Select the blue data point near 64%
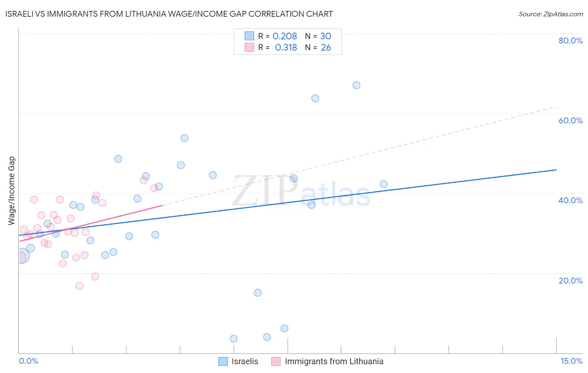This screenshot has width=588, height=373. pos(315,98)
